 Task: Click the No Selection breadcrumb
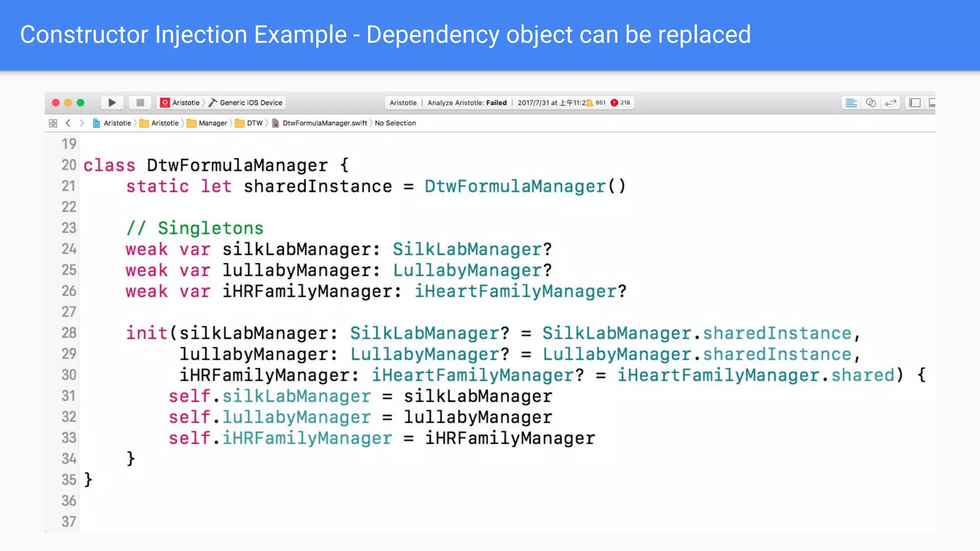(x=395, y=123)
